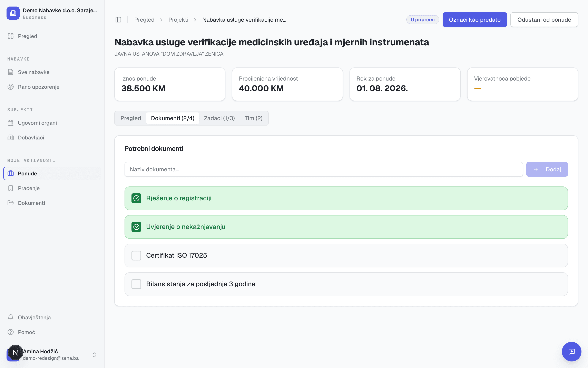Open the Tim (2) tab
The width and height of the screenshot is (588, 368).
click(253, 118)
